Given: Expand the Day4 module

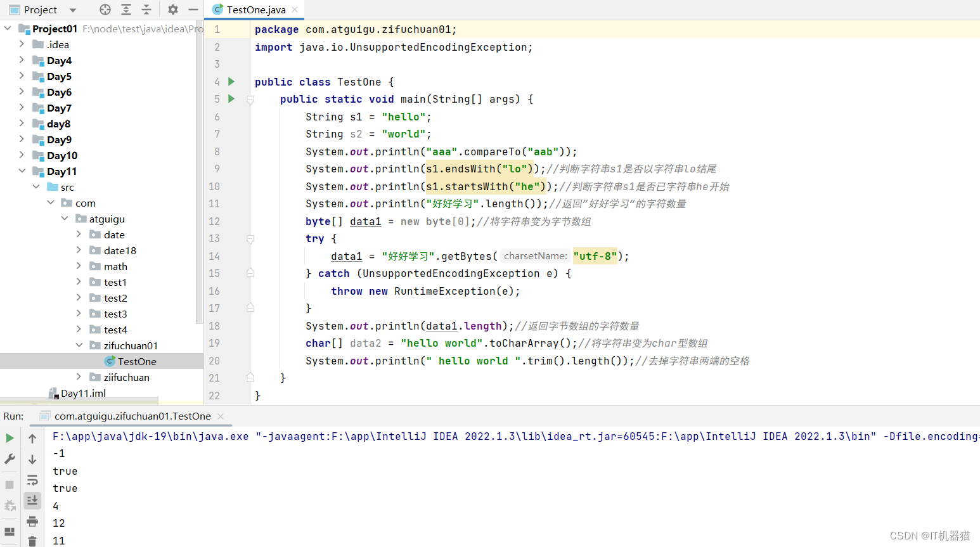Looking at the screenshot, I should [22, 60].
